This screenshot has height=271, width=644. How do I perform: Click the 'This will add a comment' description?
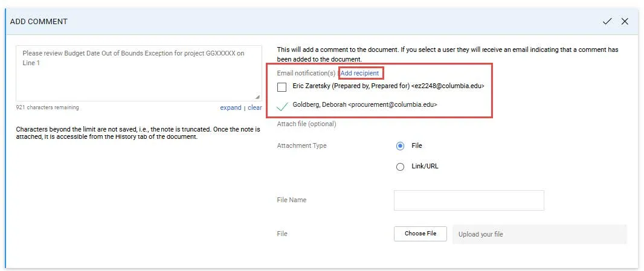point(448,54)
